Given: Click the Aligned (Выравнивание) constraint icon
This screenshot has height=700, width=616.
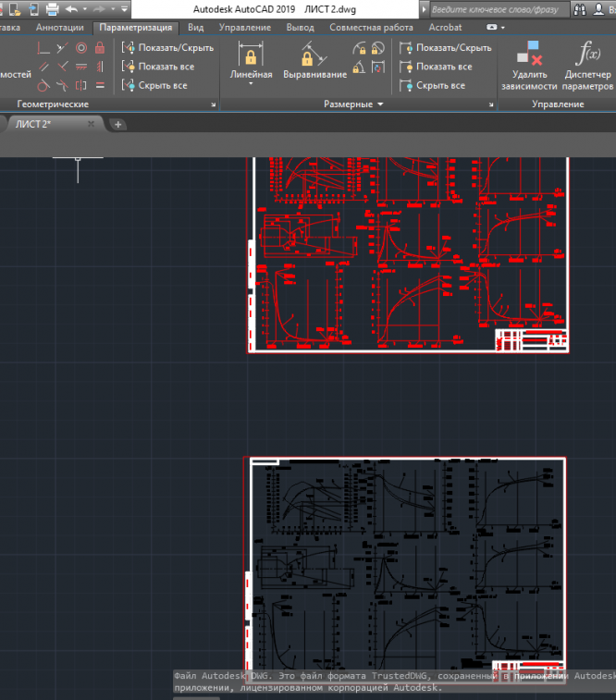Looking at the screenshot, I should pos(314,55).
